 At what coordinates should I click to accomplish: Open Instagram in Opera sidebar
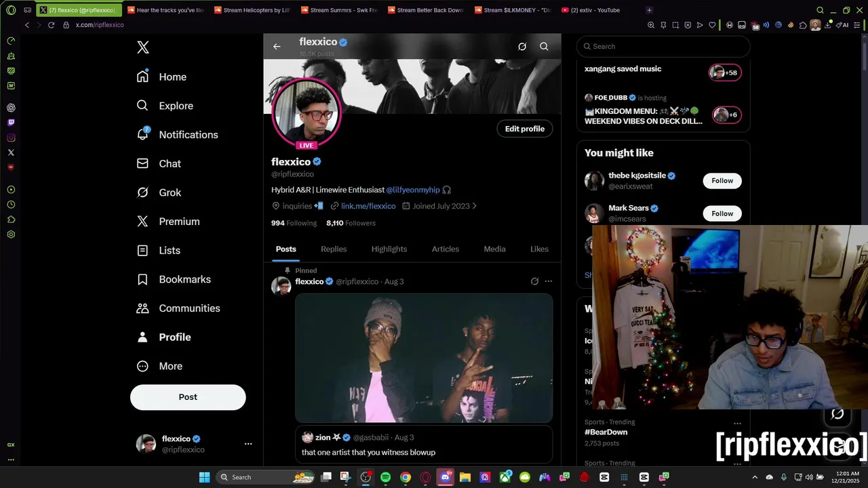[11, 138]
